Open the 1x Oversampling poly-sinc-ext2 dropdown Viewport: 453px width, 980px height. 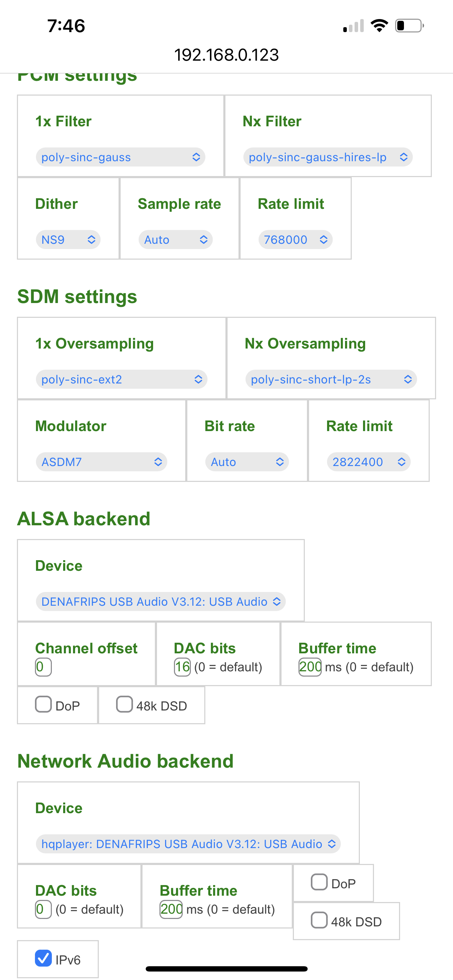pyautogui.click(x=121, y=379)
